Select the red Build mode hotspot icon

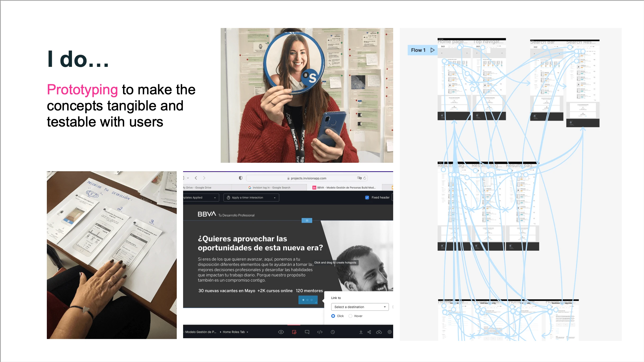click(294, 332)
